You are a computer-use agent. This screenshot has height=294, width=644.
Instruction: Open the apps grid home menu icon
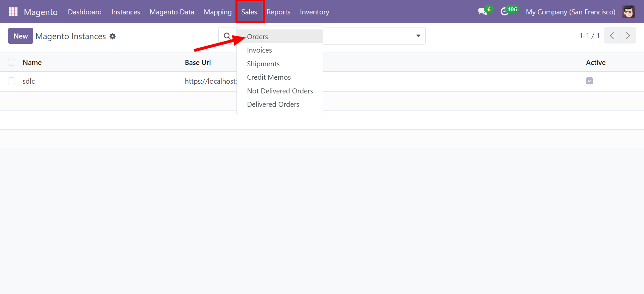13,12
